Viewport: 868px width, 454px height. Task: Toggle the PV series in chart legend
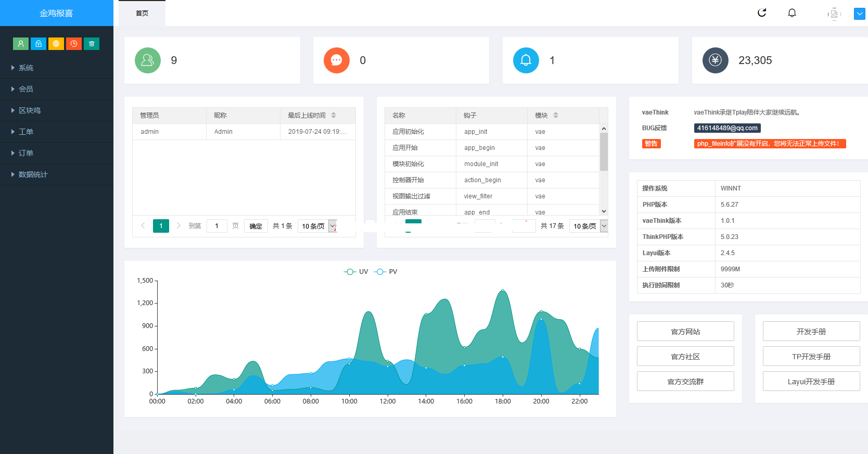coord(386,272)
